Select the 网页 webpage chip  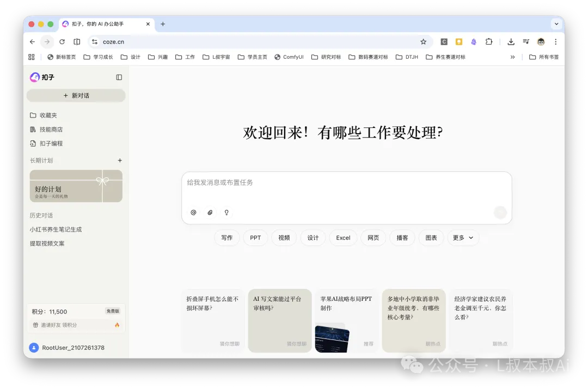click(373, 238)
